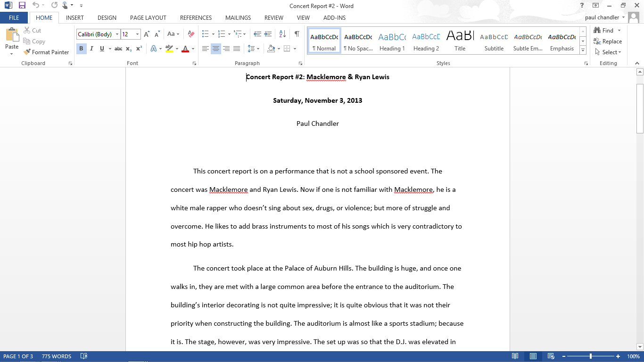Viewport: 644px width, 362px height.
Task: Toggle Show/Hide paragraph marks
Action: pyautogui.click(x=297, y=34)
